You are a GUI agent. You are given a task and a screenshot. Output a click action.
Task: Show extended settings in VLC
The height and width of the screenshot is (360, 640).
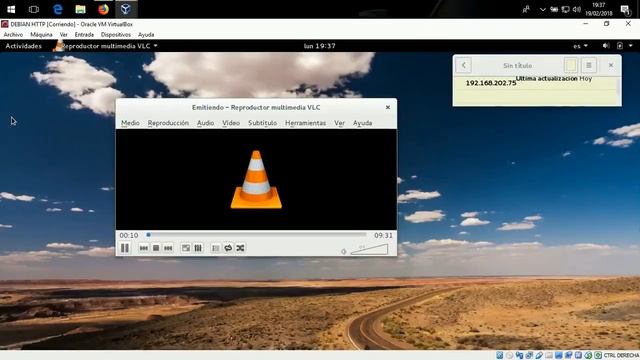(198, 248)
